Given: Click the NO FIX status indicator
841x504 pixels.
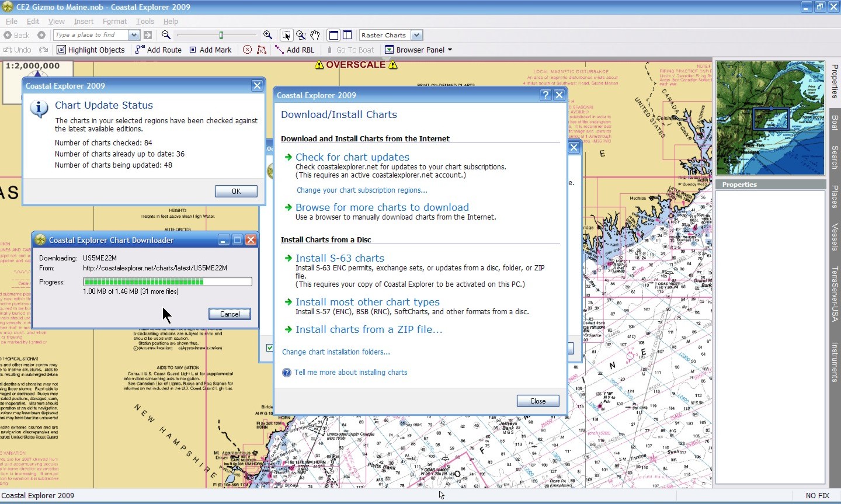Looking at the screenshot, I should tap(817, 496).
